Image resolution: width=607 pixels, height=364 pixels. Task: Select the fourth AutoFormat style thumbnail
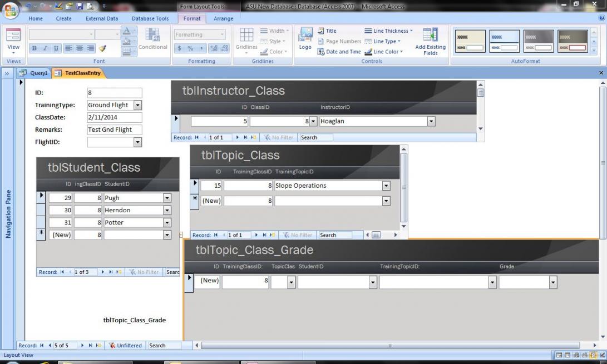click(573, 41)
